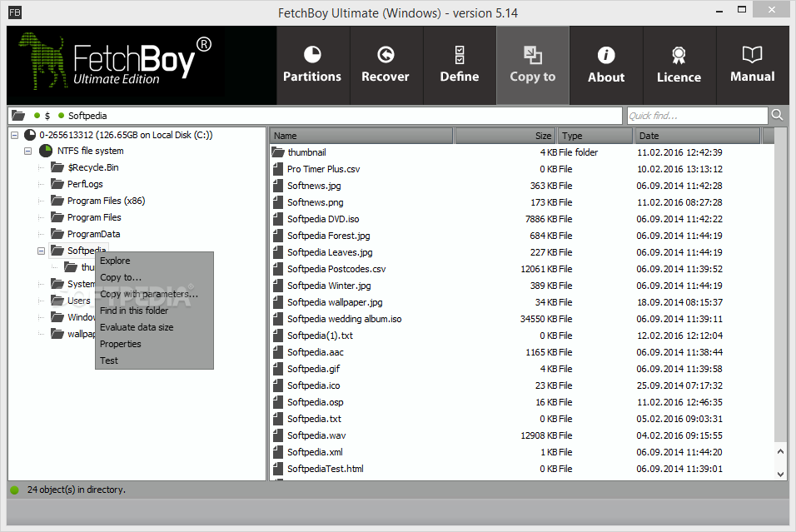Click the file list scroll down arrow
The width and height of the screenshot is (796, 532).
click(781, 474)
